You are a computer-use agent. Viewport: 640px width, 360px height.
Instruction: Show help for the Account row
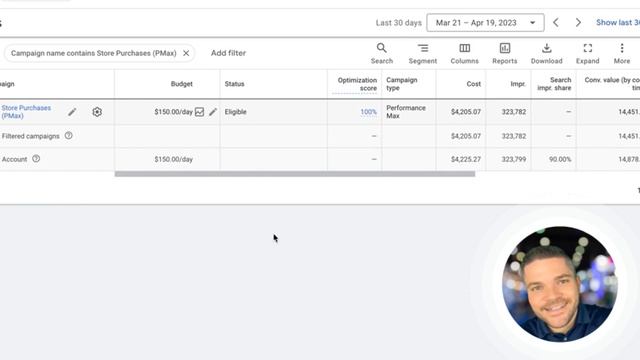pyautogui.click(x=36, y=159)
